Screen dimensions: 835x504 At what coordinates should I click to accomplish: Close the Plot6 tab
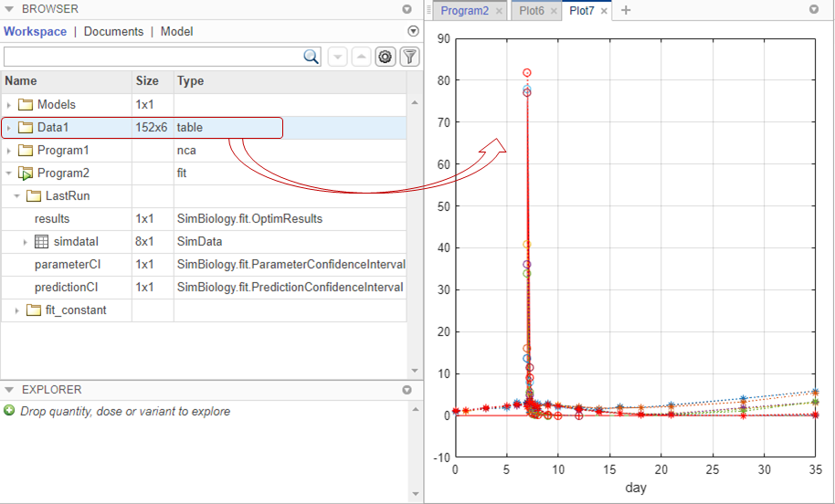click(554, 11)
